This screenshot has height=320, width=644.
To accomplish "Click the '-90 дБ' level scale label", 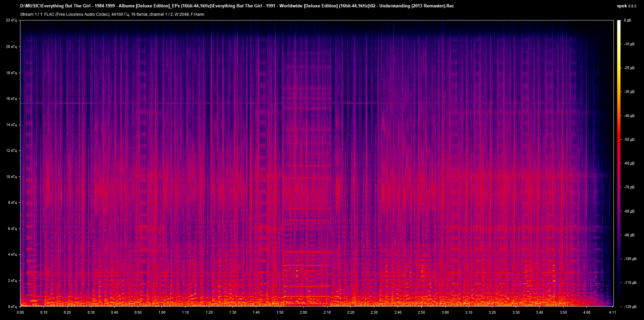I will pos(629,235).
